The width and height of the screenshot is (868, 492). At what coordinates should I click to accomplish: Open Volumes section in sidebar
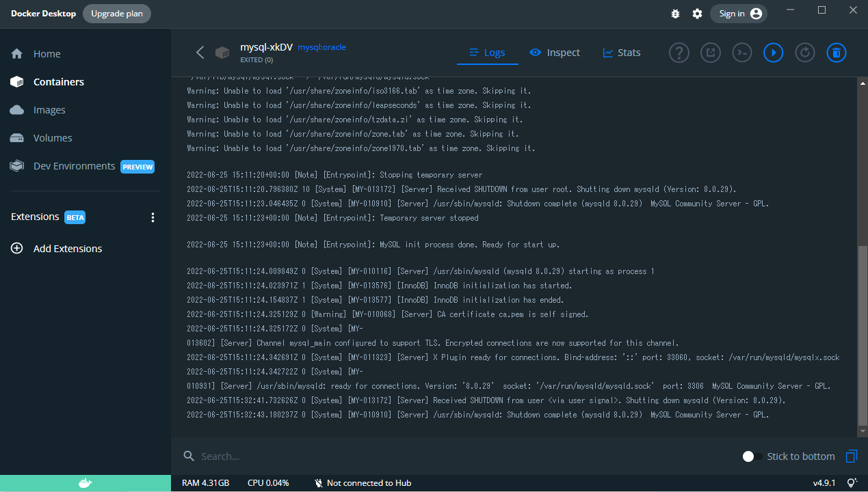click(x=53, y=138)
